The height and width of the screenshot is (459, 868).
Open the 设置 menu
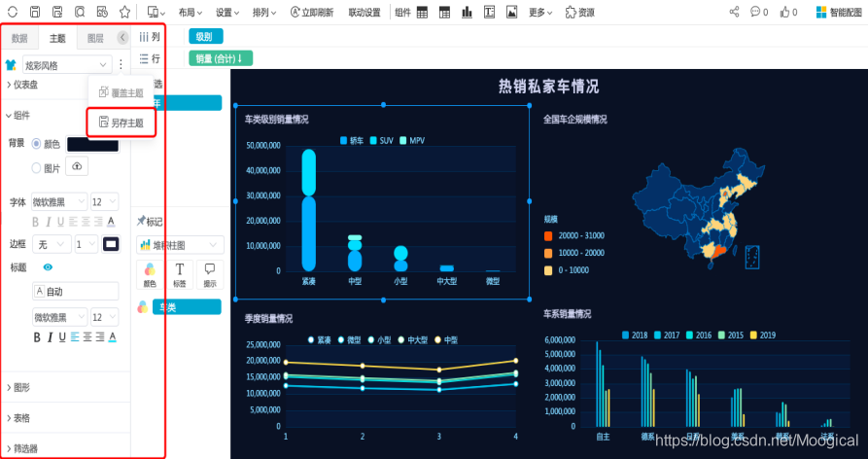227,13
